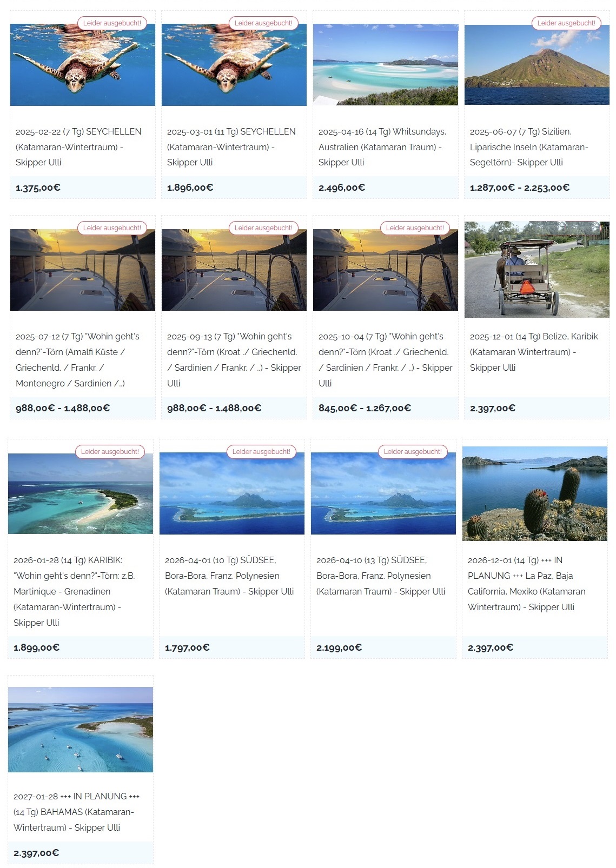Click the 2.496,00€ price of the Whitsundays trip
This screenshot has width=616, height=868.
tap(342, 188)
